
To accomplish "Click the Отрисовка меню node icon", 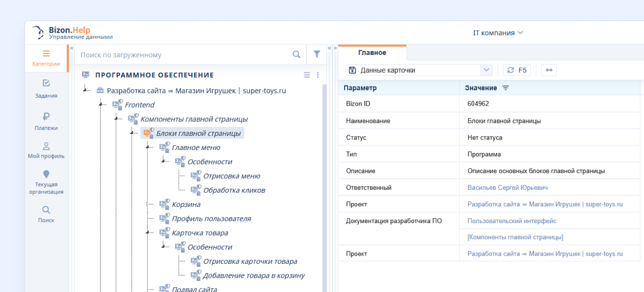I will (x=196, y=176).
